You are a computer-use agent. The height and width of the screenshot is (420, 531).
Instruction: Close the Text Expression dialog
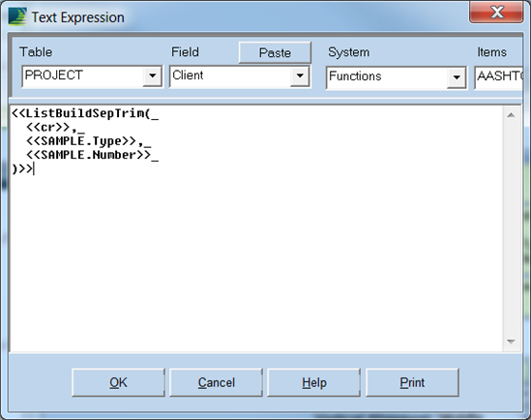[x=496, y=13]
